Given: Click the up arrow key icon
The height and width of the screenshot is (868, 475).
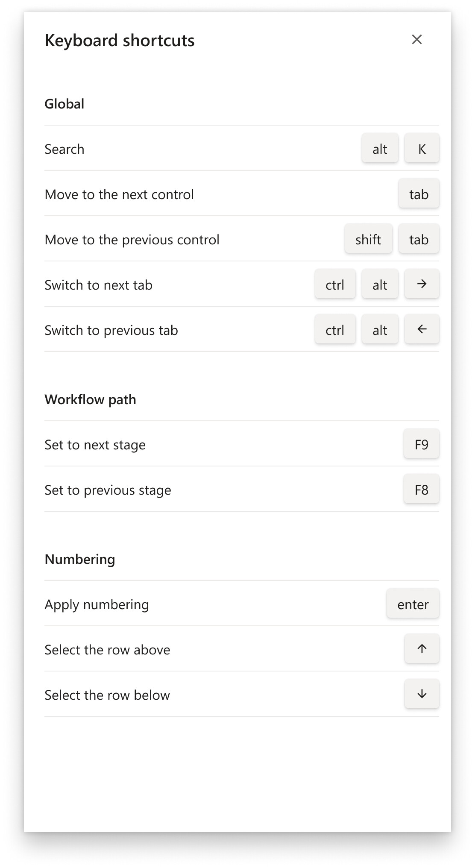Looking at the screenshot, I should pyautogui.click(x=422, y=649).
